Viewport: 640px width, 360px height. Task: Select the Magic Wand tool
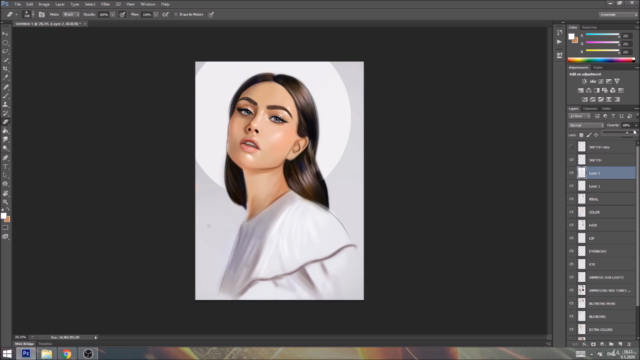tap(5, 60)
